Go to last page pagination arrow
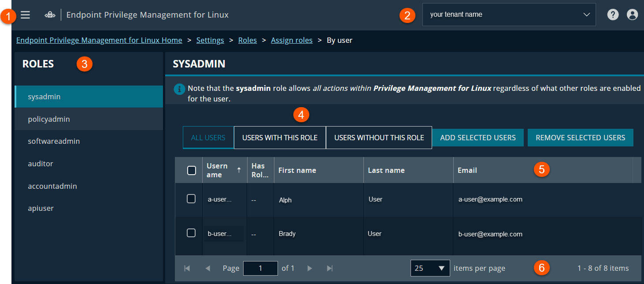Viewport: 644px width, 284px height. 329,268
